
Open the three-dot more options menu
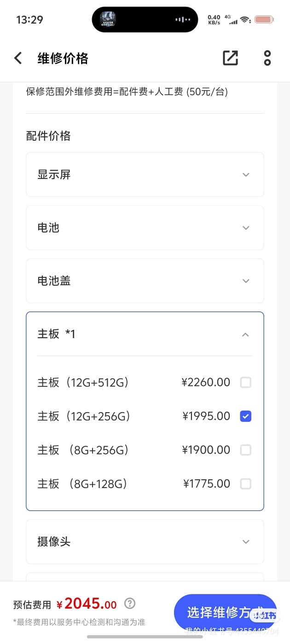(267, 58)
